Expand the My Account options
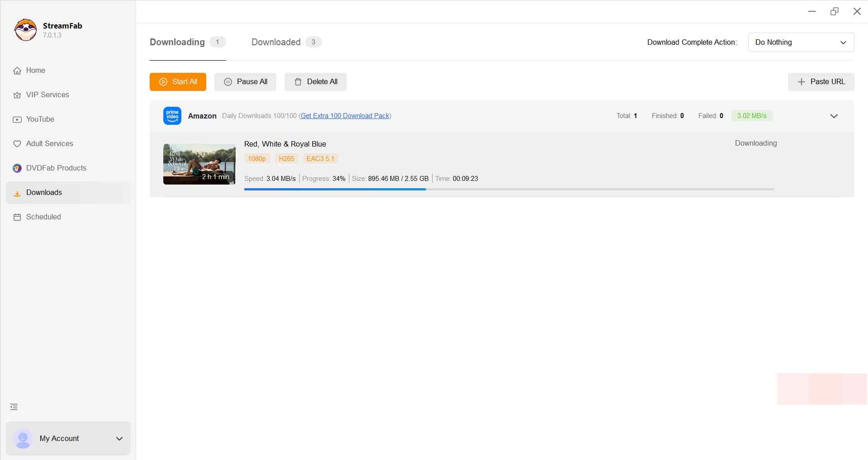868x460 pixels. point(119,438)
